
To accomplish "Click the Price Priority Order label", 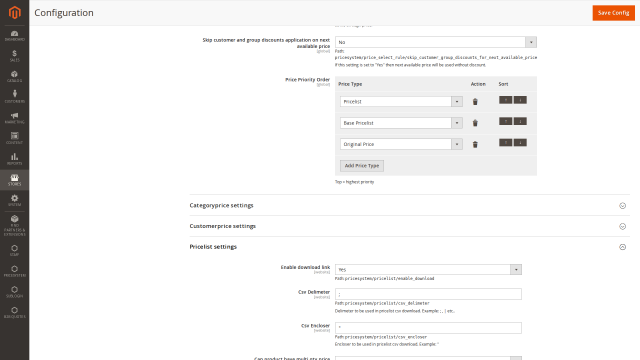I will [307, 80].
